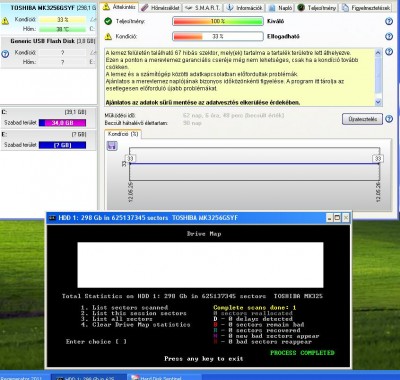
Task: Click the floppy save icon on chart
Action: point(112,146)
